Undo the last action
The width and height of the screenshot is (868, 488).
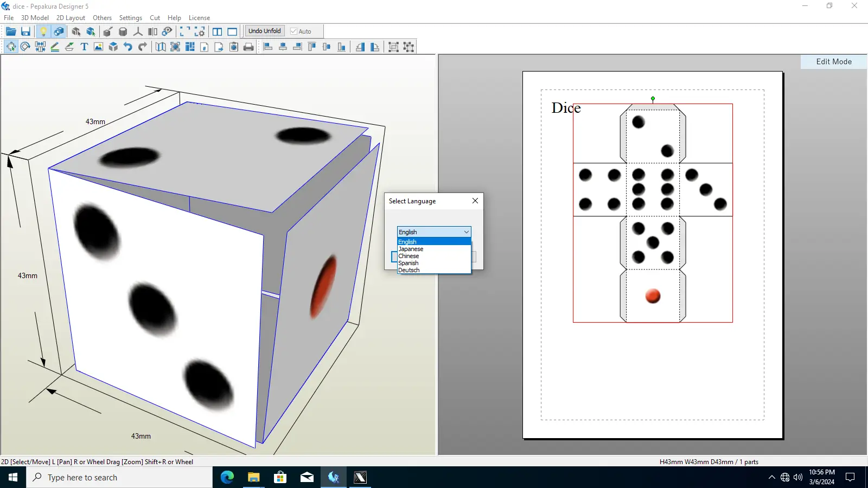tap(128, 47)
